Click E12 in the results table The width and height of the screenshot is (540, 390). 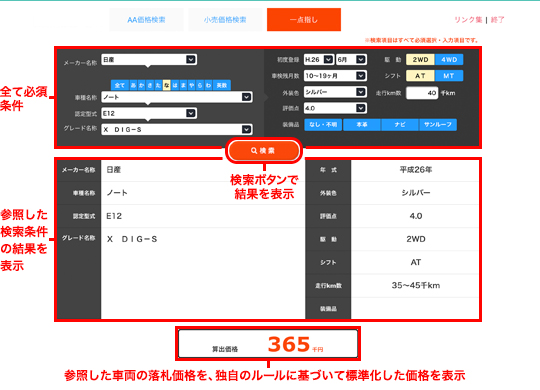114,216
